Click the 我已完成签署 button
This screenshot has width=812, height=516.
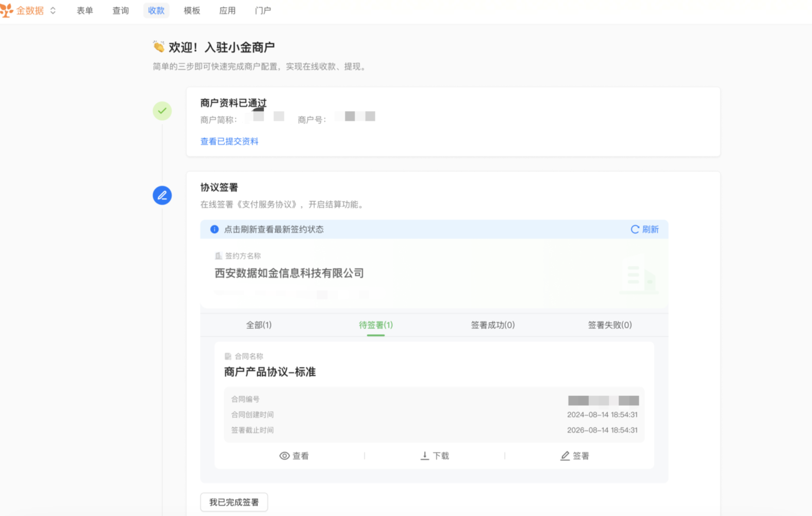pos(234,502)
